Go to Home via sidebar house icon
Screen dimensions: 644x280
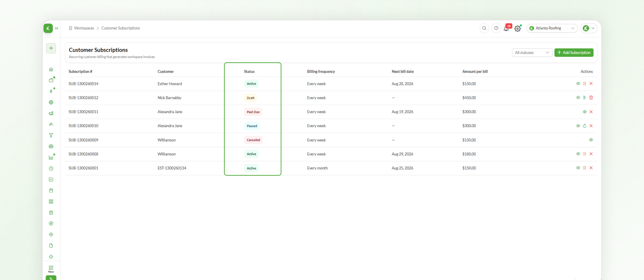coord(51,69)
